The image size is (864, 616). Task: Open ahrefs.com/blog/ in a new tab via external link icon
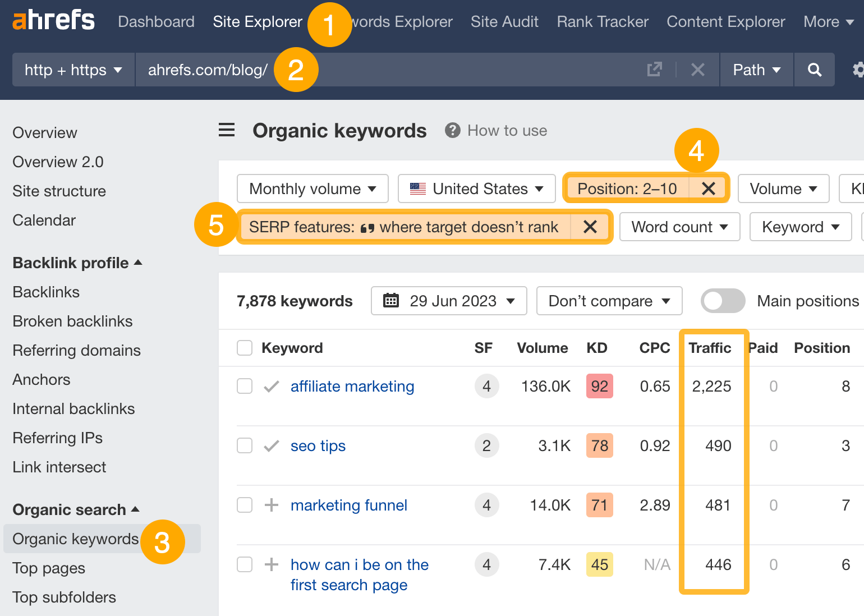pyautogui.click(x=655, y=70)
